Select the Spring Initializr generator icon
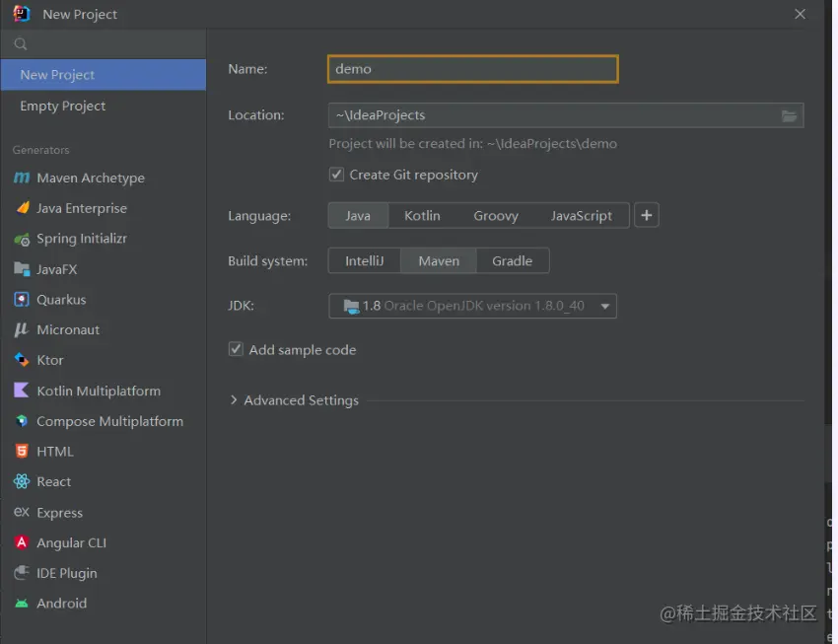The image size is (838, 644). (21, 239)
